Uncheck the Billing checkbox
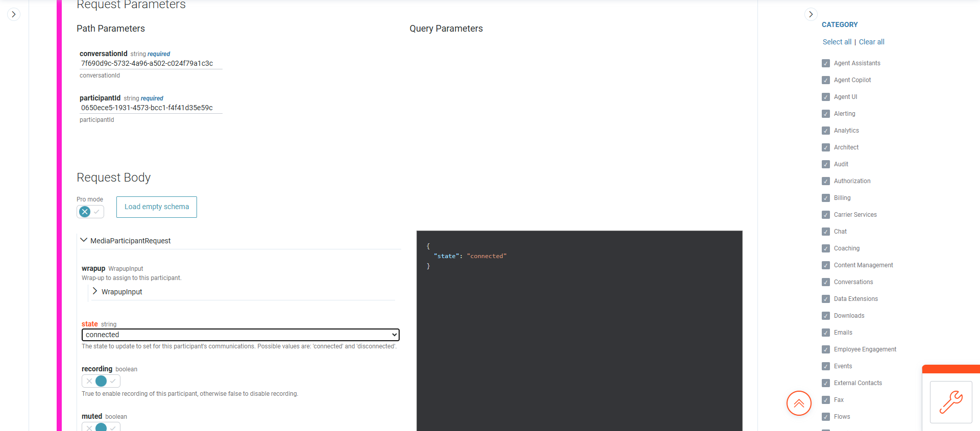The image size is (980, 431). [x=826, y=198]
